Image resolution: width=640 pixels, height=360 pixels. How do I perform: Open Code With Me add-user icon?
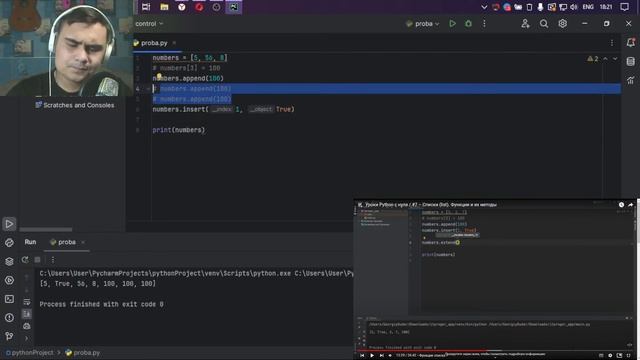click(525, 24)
